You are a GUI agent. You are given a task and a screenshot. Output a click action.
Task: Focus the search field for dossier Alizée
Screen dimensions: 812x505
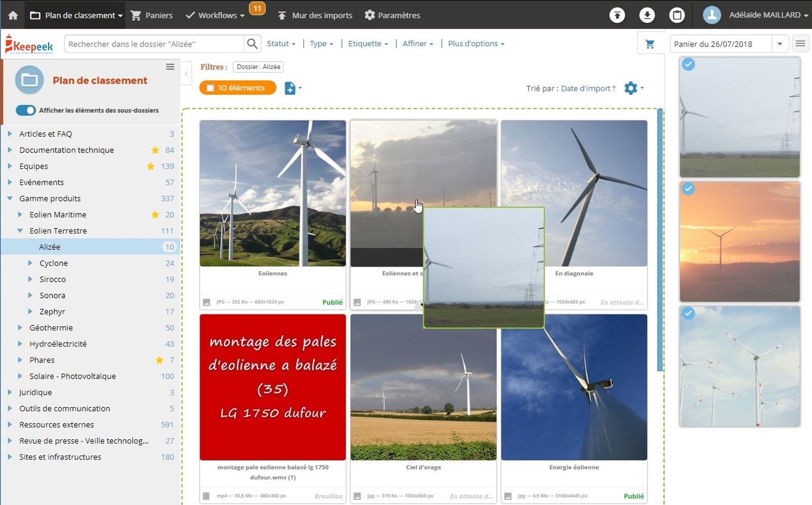pyautogui.click(x=154, y=44)
